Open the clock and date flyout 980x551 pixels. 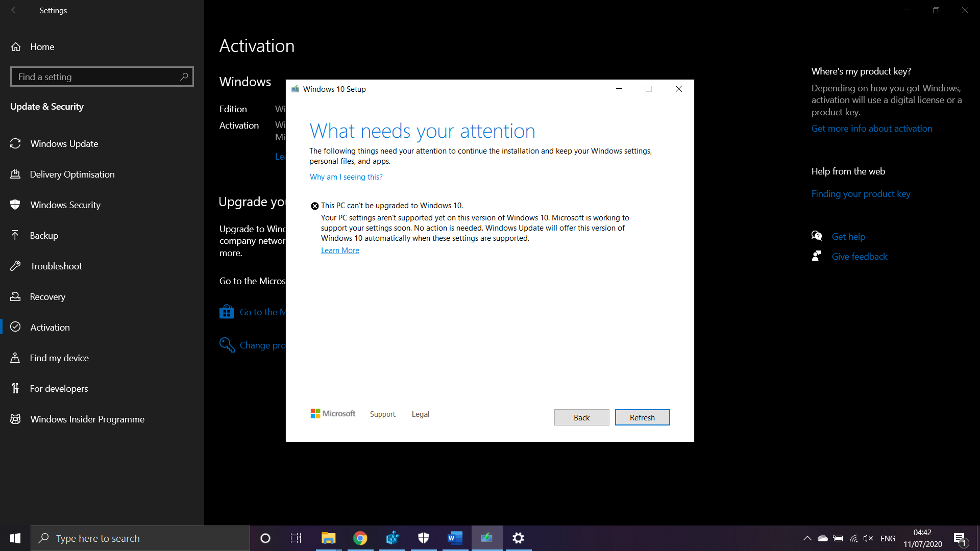point(923,538)
